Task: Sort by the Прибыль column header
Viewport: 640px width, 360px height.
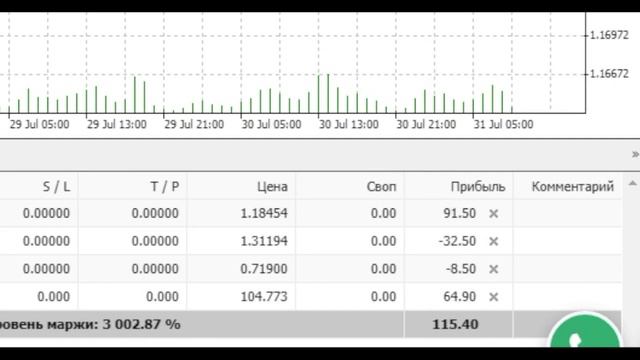Action: (478, 187)
